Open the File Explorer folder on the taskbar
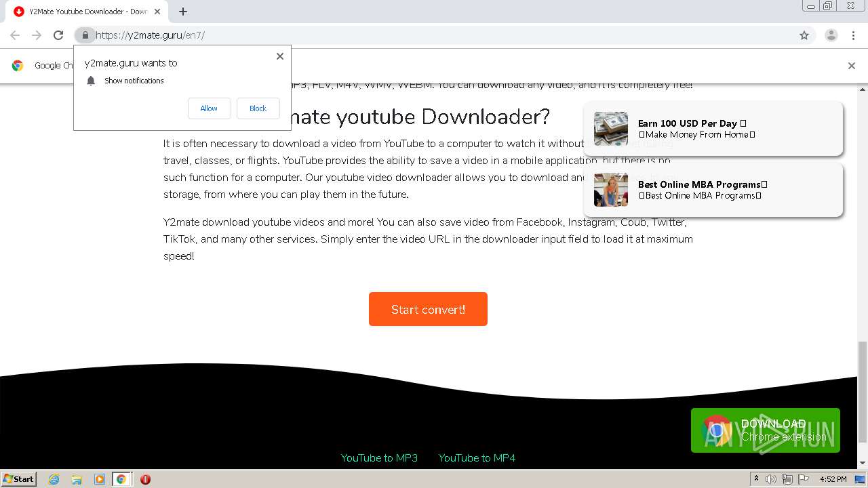 (77, 479)
